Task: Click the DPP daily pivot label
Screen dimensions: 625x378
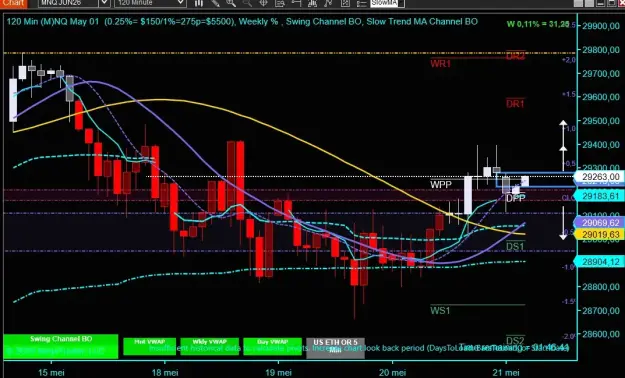Action: point(515,198)
